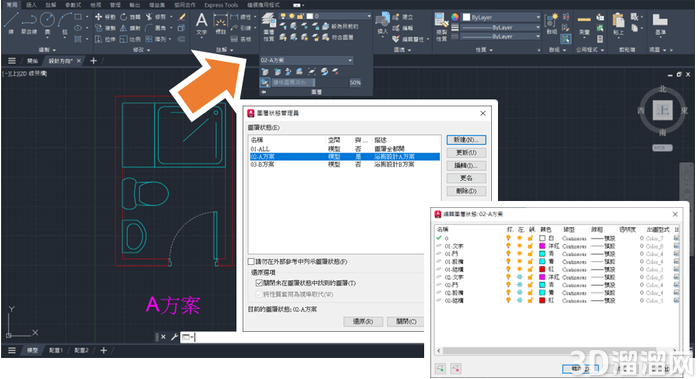Expand the Draw (繪製) panel flyout

(47, 50)
